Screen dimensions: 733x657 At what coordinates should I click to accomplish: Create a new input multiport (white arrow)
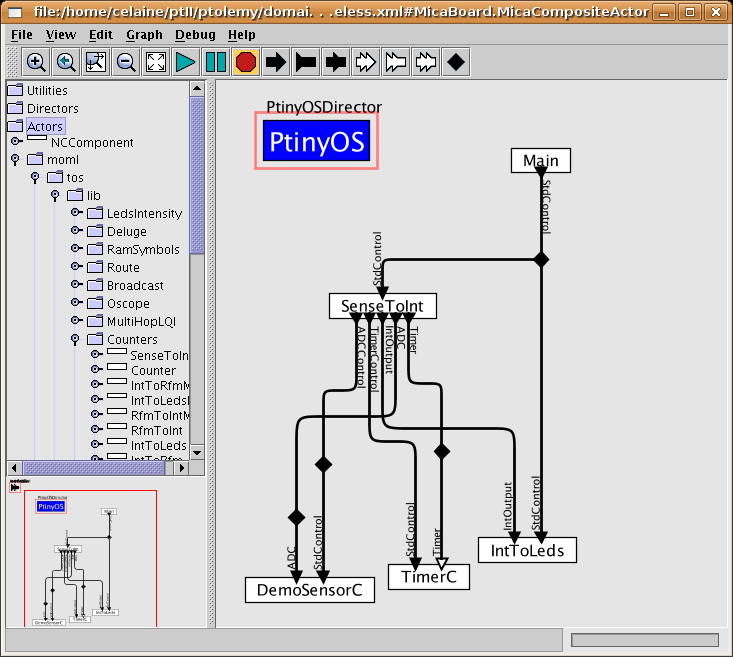tap(366, 62)
